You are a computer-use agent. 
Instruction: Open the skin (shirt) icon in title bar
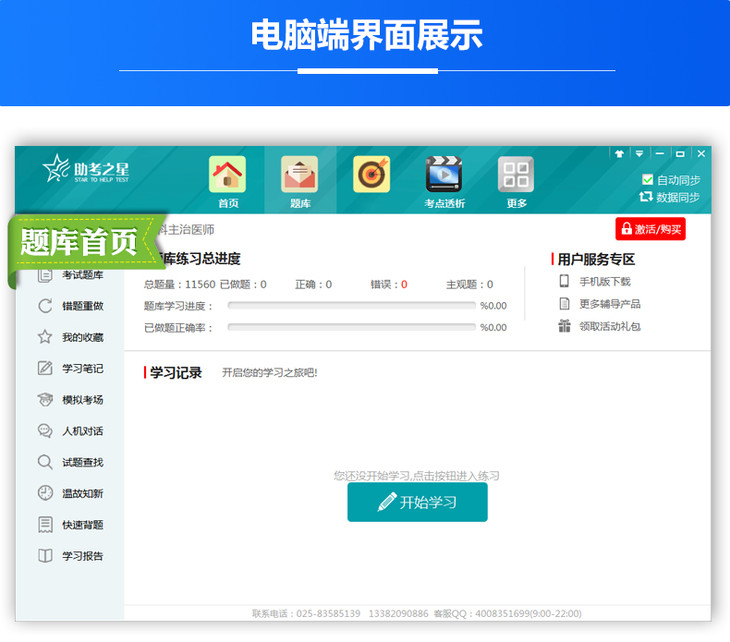coord(619,154)
